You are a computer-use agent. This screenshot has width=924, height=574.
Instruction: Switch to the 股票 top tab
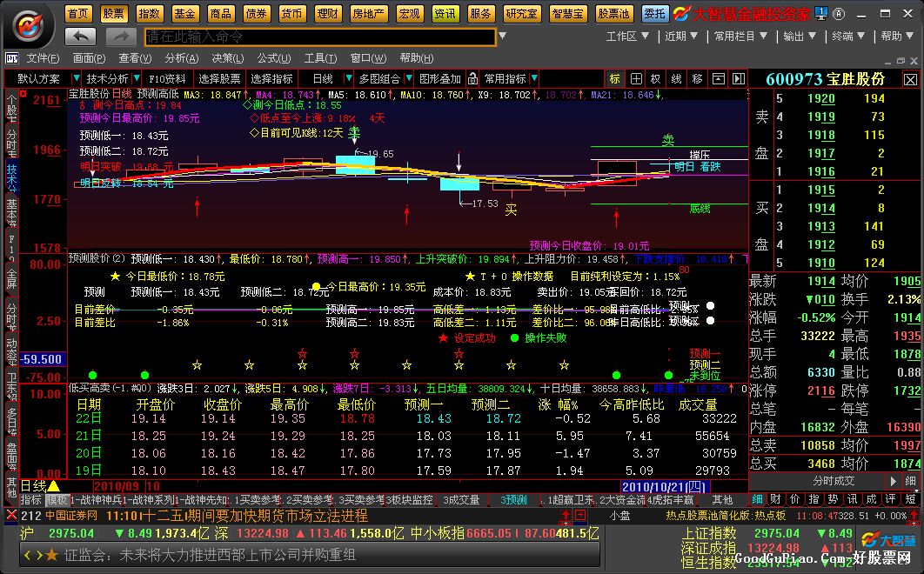point(114,14)
